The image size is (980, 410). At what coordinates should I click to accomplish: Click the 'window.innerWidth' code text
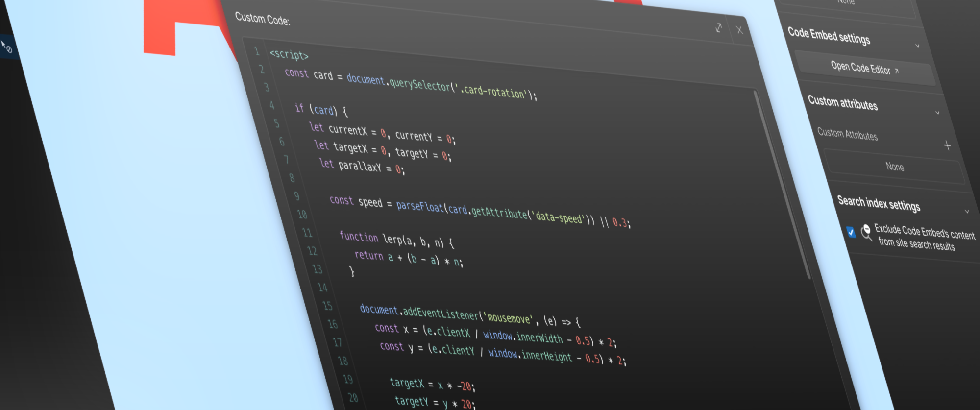(523, 338)
